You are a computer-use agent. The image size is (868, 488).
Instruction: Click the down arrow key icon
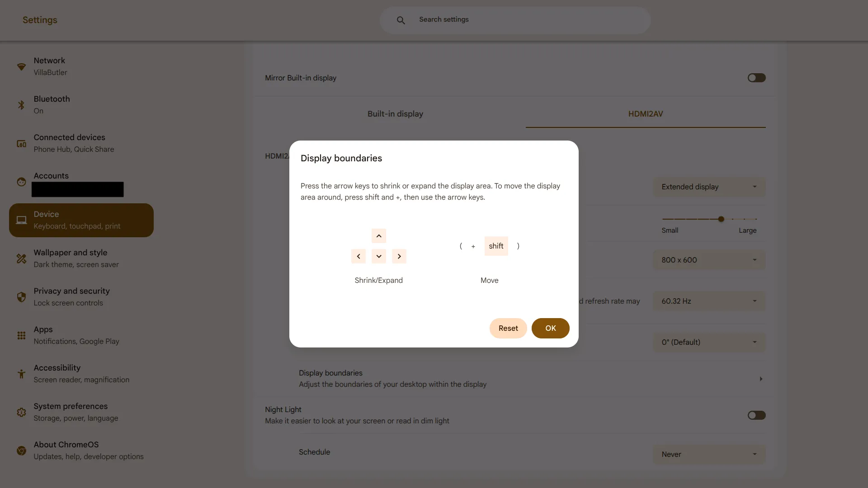pyautogui.click(x=379, y=256)
